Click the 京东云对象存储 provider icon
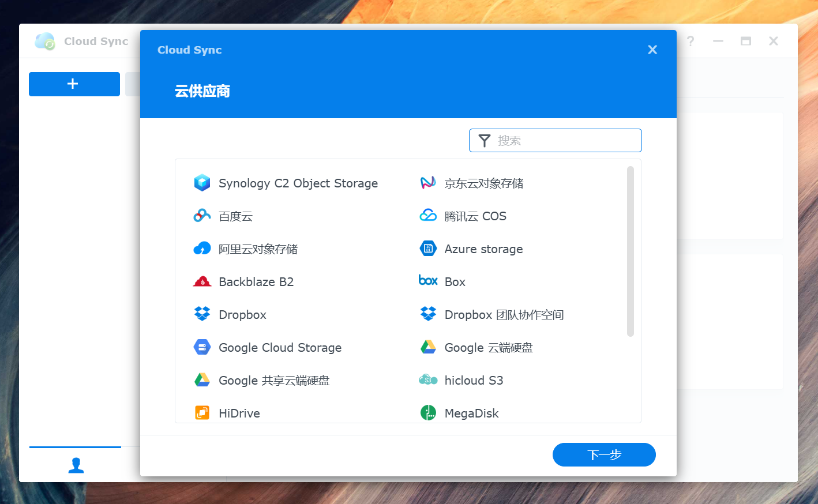Screen dimensions: 818x504 [x=428, y=183]
